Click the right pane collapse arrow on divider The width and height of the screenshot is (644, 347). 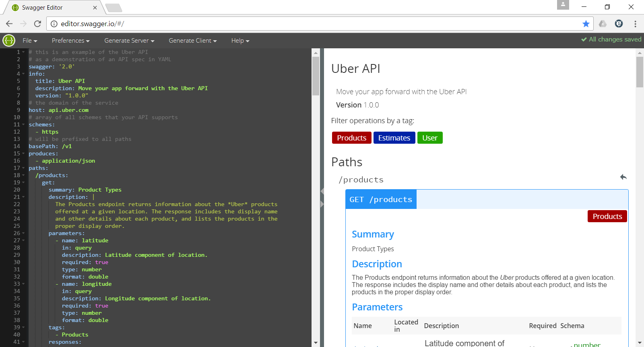click(322, 204)
